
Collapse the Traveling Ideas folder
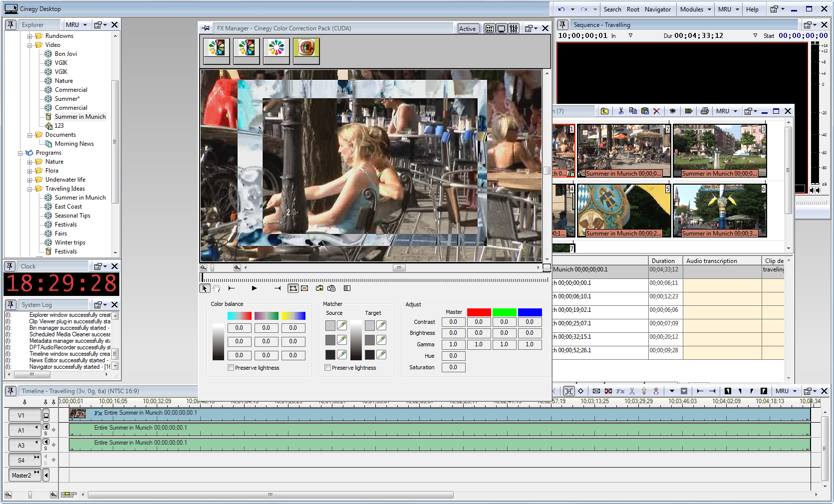30,189
